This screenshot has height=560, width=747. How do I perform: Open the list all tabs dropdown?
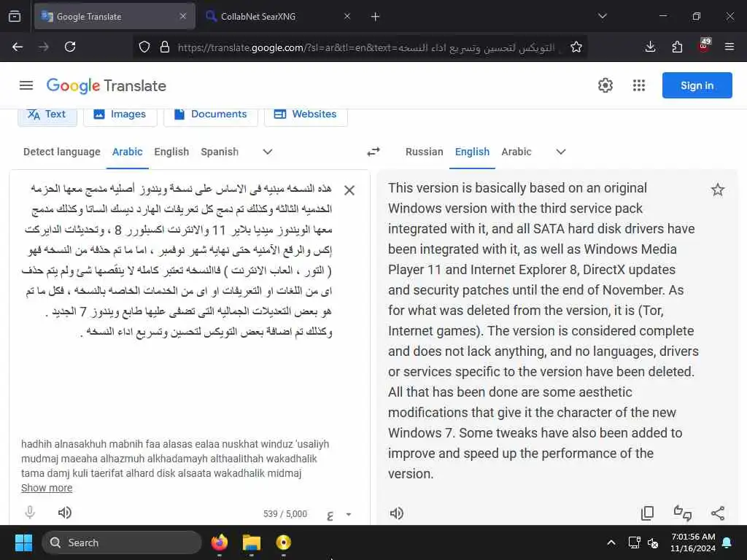click(602, 17)
